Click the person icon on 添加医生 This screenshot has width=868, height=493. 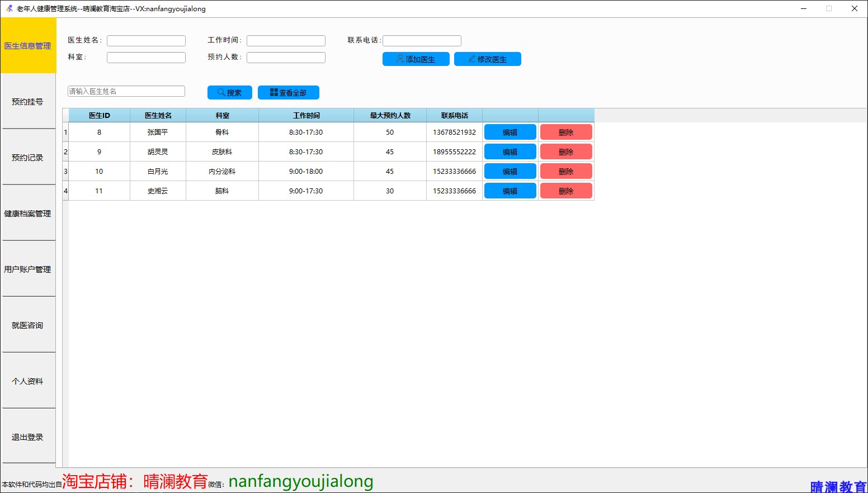coord(400,59)
